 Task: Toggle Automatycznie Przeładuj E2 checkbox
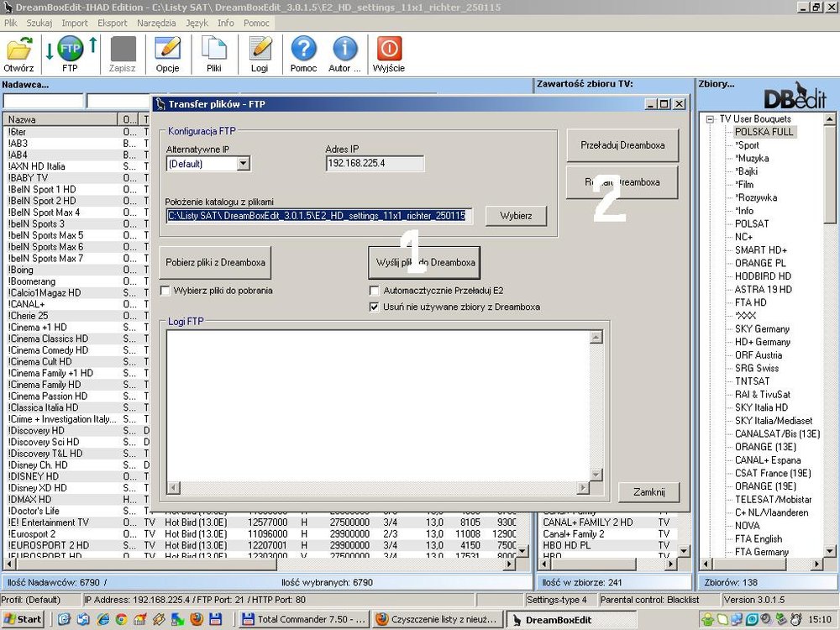(375, 291)
